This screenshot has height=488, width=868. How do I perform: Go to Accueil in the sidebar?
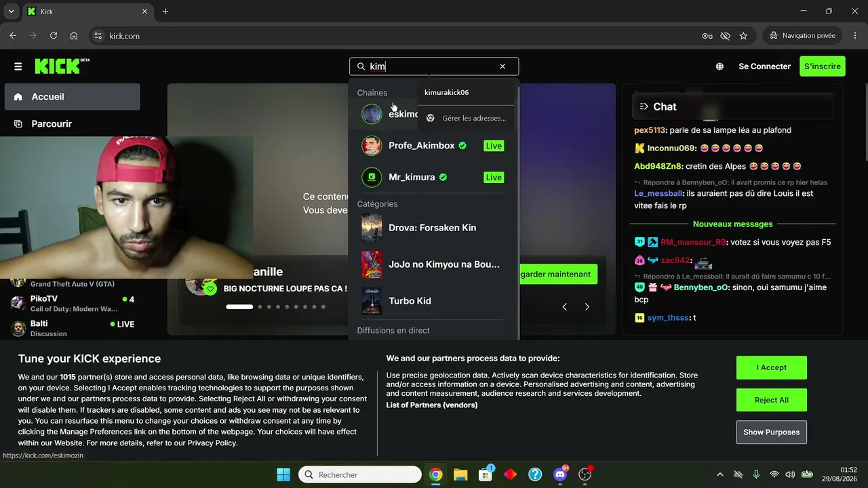(73, 97)
